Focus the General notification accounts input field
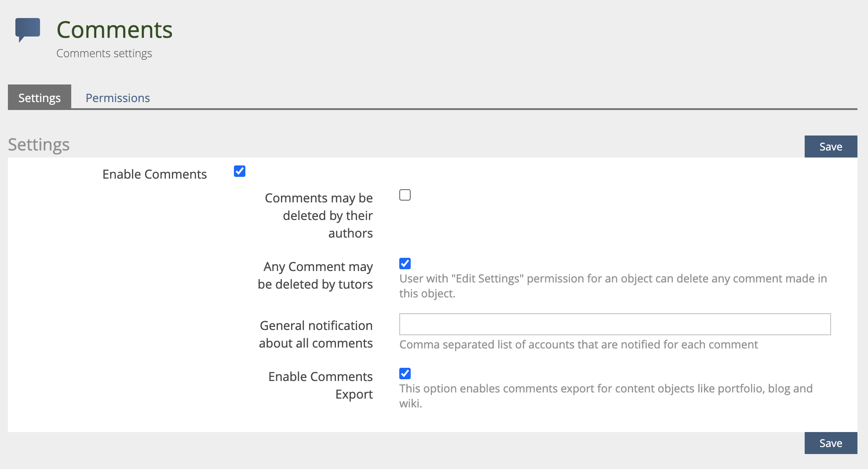This screenshot has width=868, height=469. pos(615,324)
